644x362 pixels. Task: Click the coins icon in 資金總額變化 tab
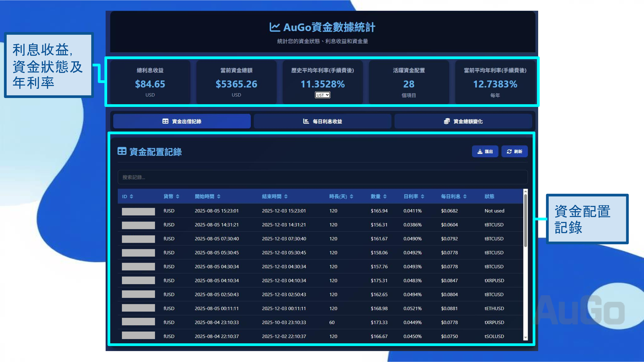(x=447, y=121)
